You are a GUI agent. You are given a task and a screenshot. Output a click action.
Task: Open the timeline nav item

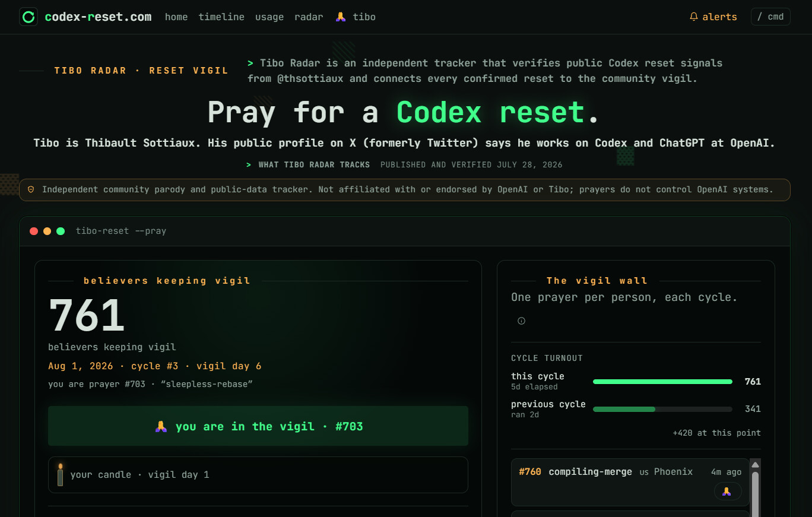coord(221,17)
